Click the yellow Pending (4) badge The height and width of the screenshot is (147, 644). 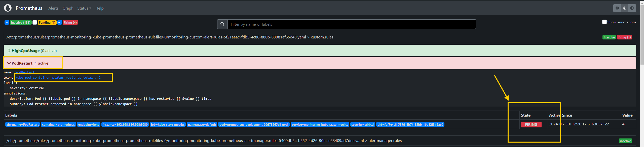(x=47, y=22)
